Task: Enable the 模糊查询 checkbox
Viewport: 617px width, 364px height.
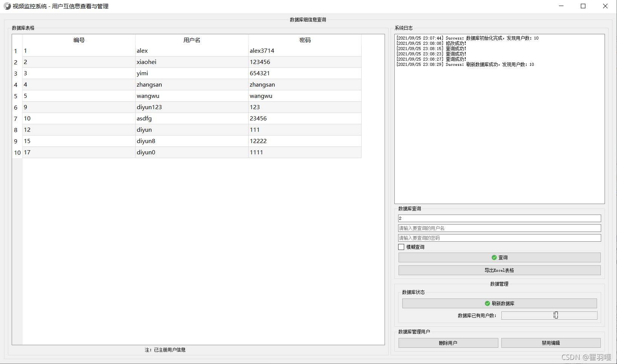Action: point(401,247)
